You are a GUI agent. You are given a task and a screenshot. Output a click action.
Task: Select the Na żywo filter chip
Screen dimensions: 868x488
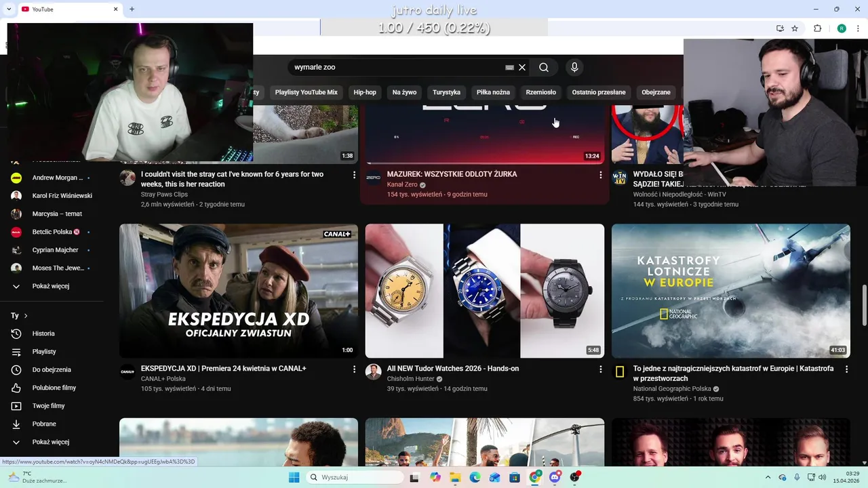404,92
